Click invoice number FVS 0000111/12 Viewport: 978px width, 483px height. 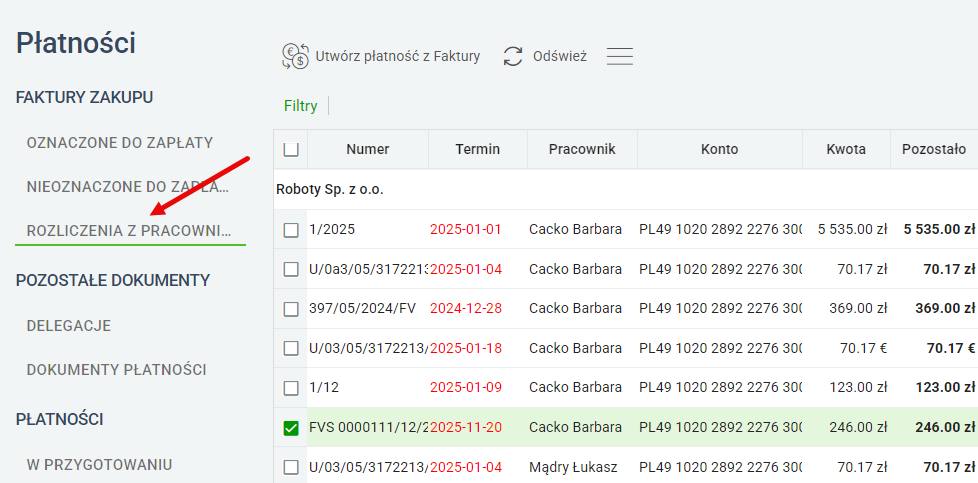(x=369, y=427)
